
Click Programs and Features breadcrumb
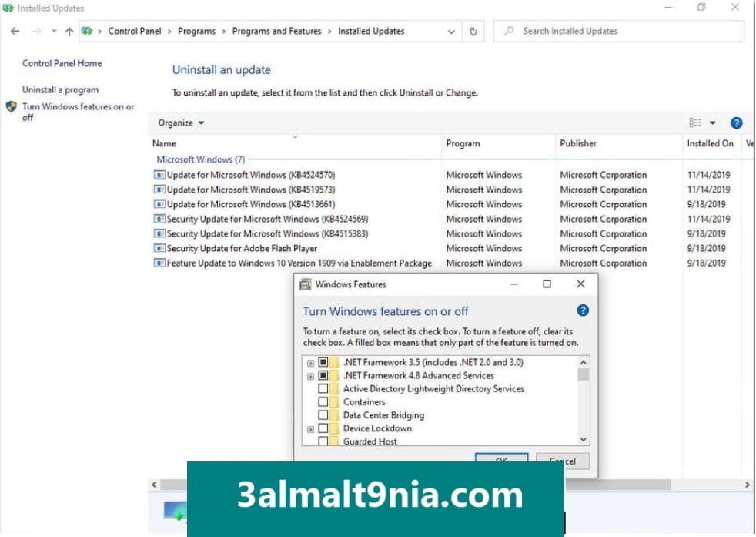[x=276, y=32]
